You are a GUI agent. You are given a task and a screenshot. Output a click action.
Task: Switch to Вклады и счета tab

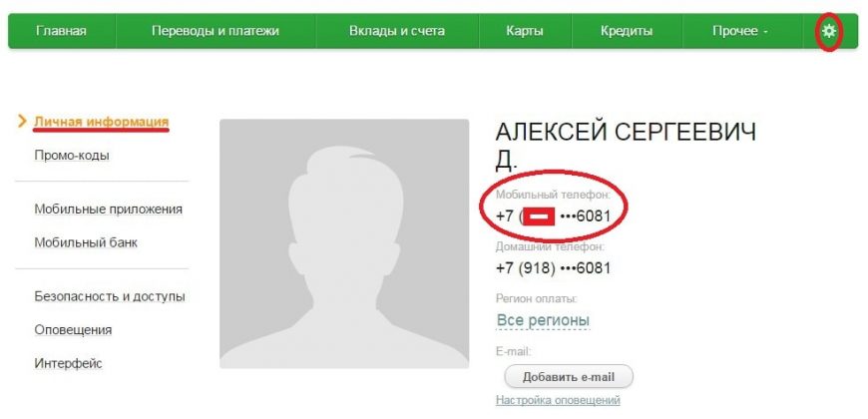click(397, 31)
